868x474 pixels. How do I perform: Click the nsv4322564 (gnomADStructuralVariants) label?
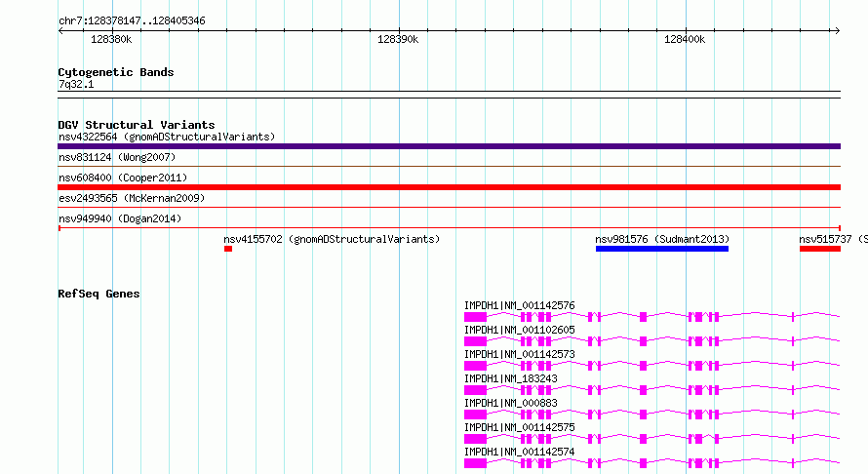(x=167, y=137)
